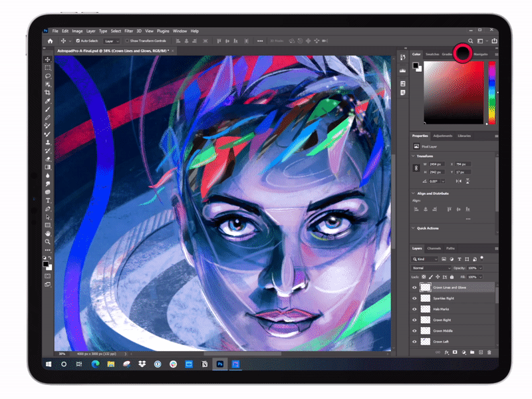Select the Move tool
The image size is (532, 399).
click(47, 59)
